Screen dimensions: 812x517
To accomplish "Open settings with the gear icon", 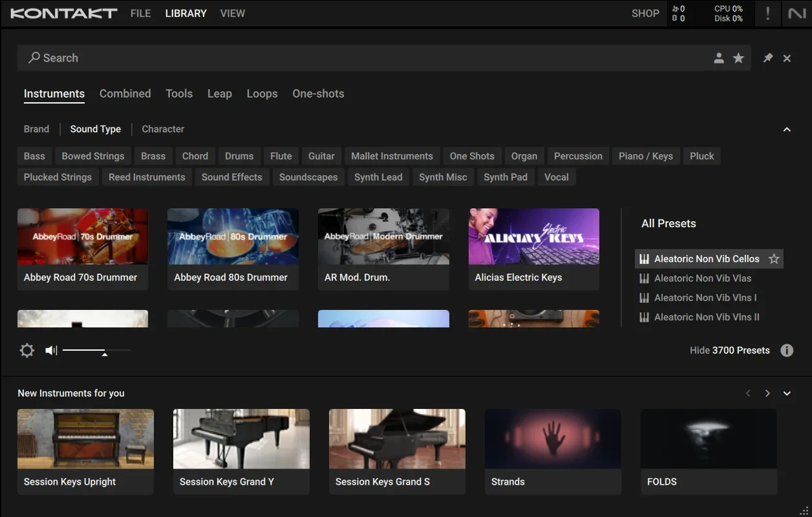I will 27,351.
